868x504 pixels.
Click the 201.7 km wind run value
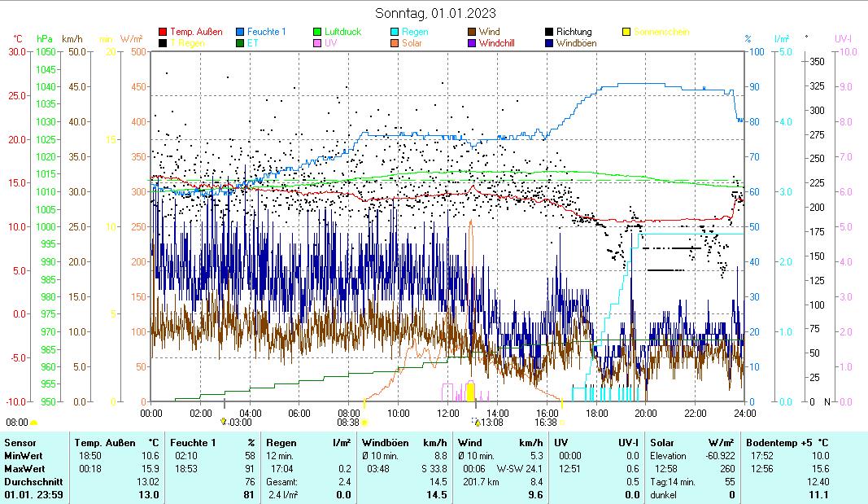(481, 482)
